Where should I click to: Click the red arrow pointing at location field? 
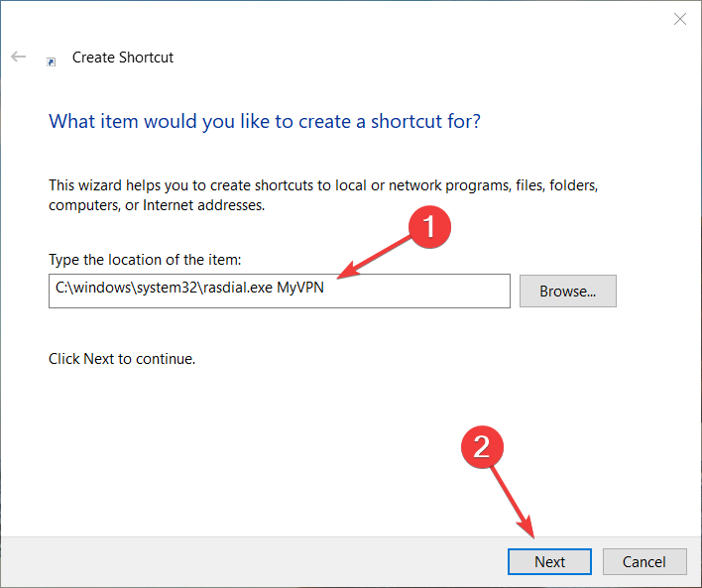[374, 258]
